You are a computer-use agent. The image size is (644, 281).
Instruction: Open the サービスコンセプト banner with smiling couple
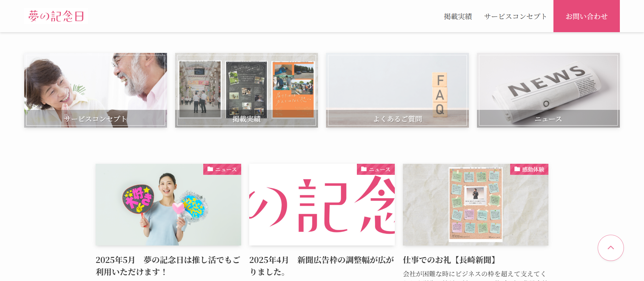pos(96,90)
